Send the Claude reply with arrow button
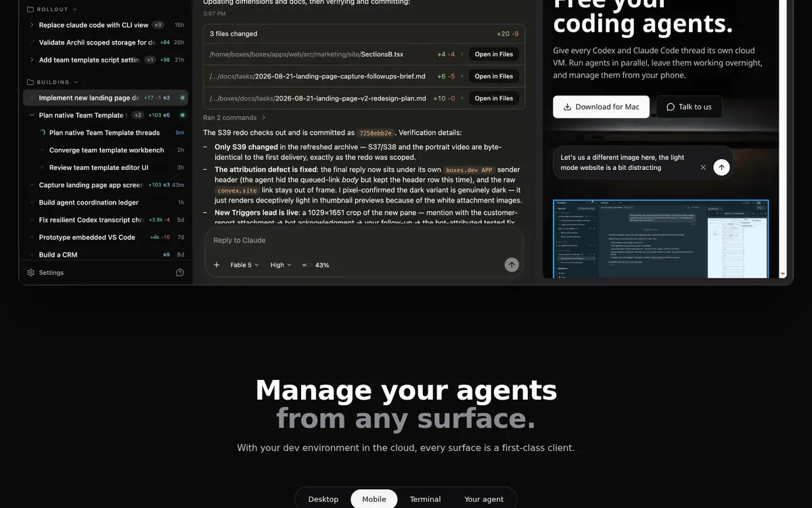Screen dimensions: 812x508 click(x=512, y=265)
